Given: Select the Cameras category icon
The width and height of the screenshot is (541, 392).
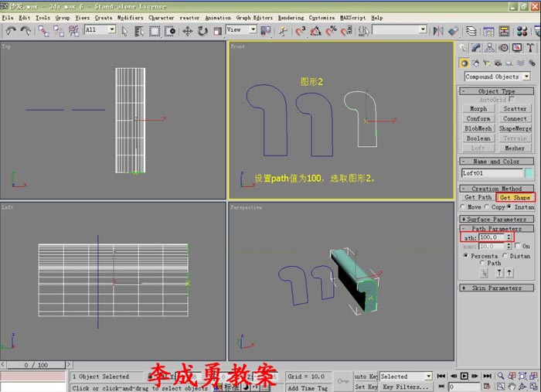Looking at the screenshot, I should [x=498, y=63].
